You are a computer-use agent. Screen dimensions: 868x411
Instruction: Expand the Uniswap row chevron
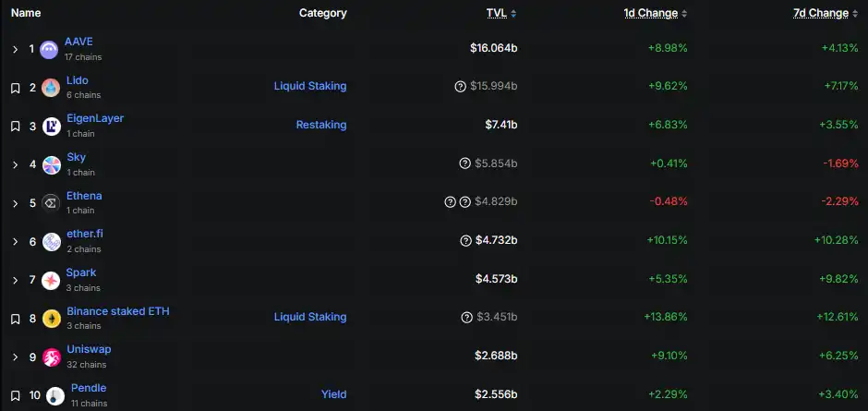click(15, 357)
